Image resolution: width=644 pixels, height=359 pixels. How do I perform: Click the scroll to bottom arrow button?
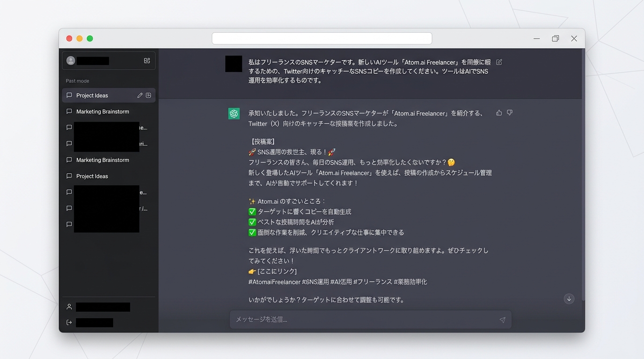point(569,299)
